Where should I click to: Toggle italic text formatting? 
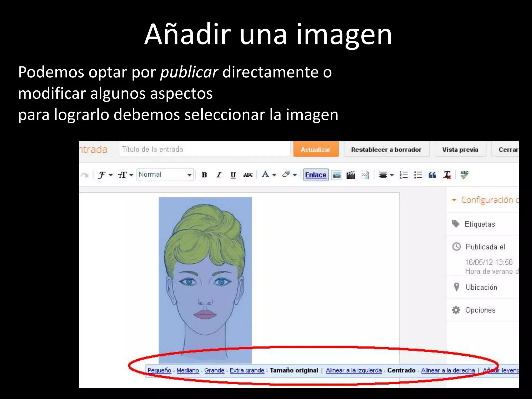pyautogui.click(x=219, y=175)
